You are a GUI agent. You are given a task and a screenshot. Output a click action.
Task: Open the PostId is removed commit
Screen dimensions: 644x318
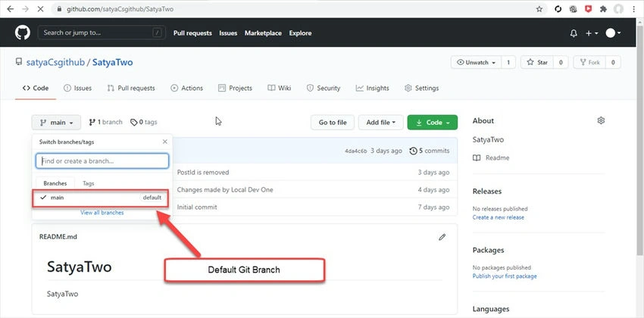203,173
